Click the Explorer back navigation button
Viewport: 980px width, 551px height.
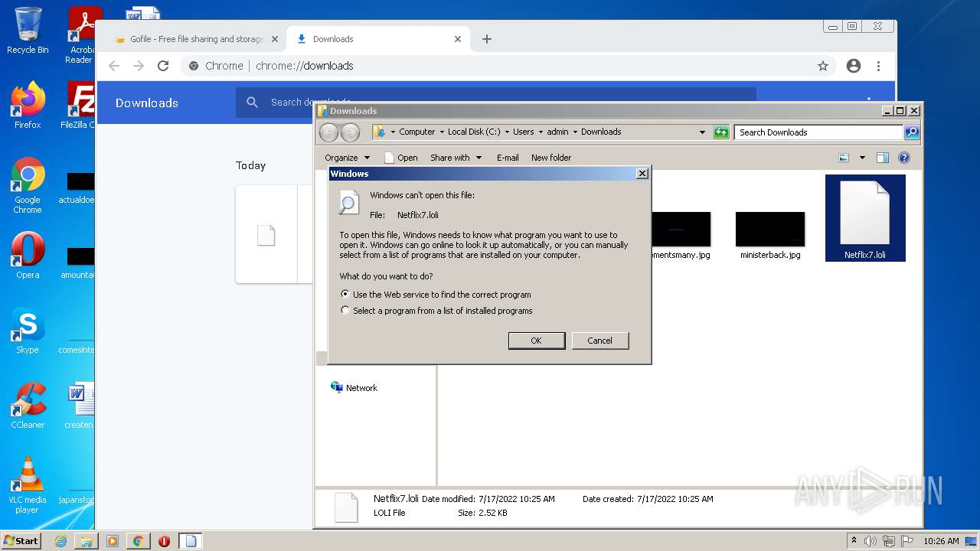click(328, 132)
